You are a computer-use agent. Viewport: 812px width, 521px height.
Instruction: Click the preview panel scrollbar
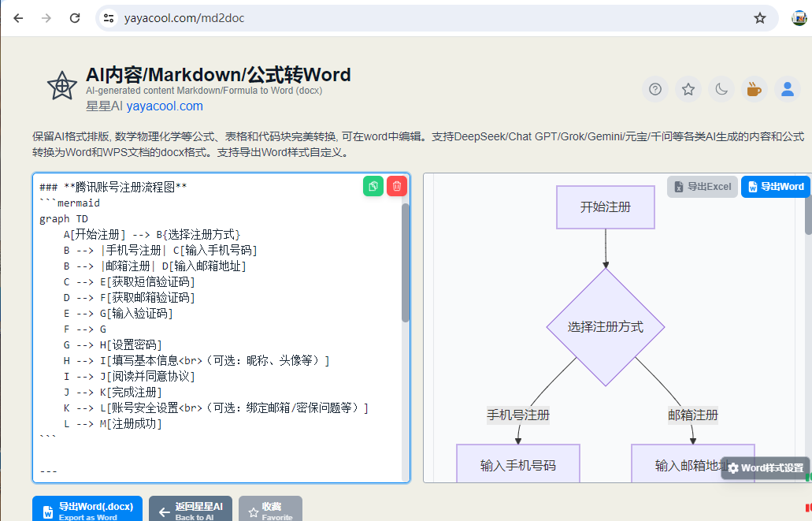click(808, 215)
